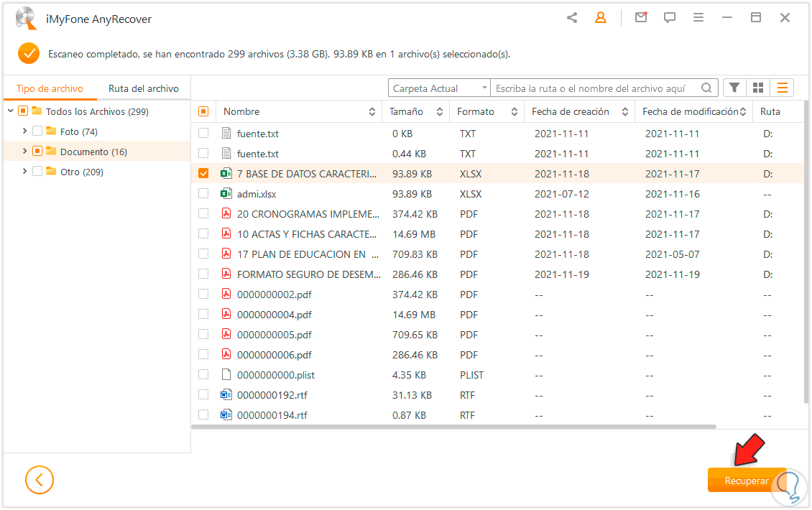Uncheck the 7 BASE DE DATOS file
Image resolution: width=812 pixels, height=510 pixels.
coord(203,174)
